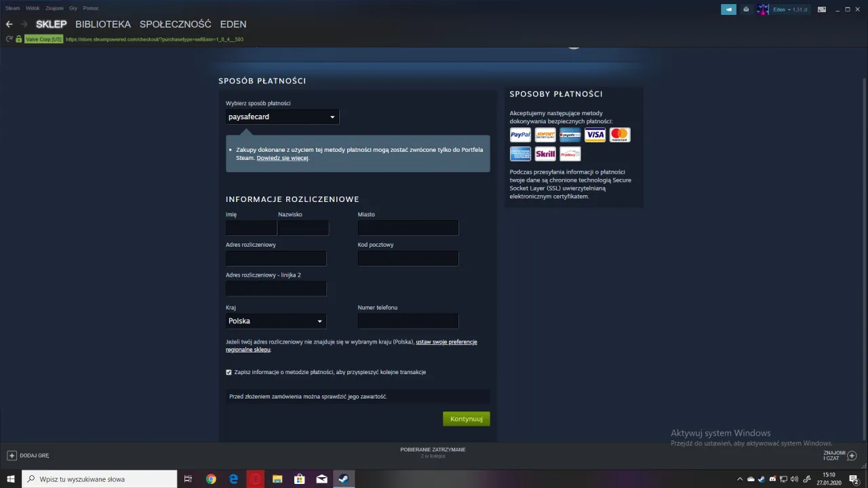Viewport: 868px width, 488px height.
Task: Open the Widok menu
Action: [x=33, y=7]
